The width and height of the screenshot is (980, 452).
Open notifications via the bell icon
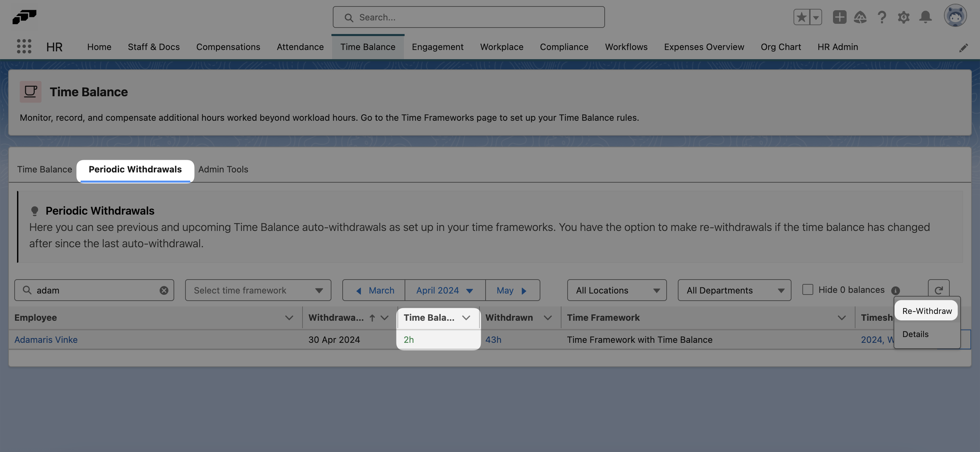[926, 17]
